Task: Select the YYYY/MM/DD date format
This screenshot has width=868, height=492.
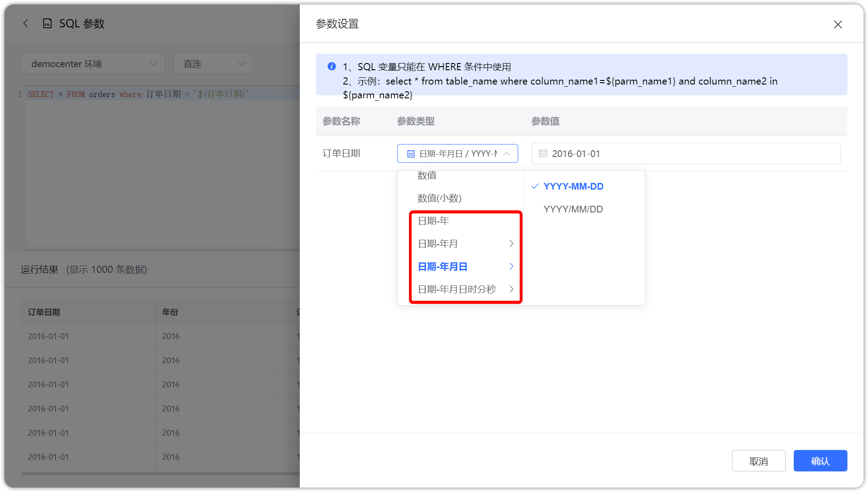Action: click(573, 209)
